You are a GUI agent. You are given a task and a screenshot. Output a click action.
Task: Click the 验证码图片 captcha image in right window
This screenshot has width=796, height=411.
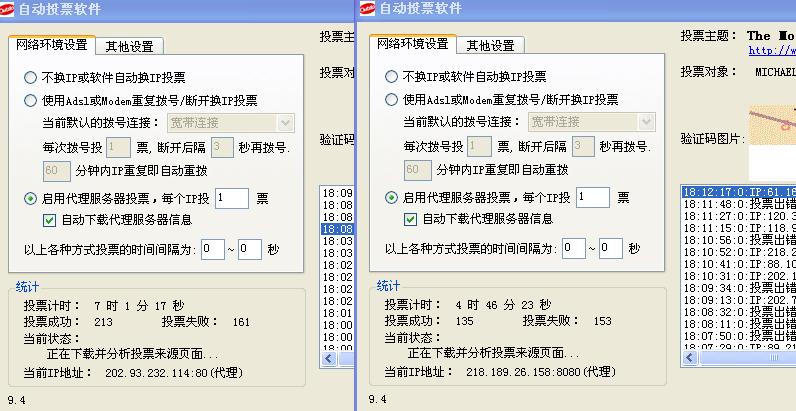point(771,125)
